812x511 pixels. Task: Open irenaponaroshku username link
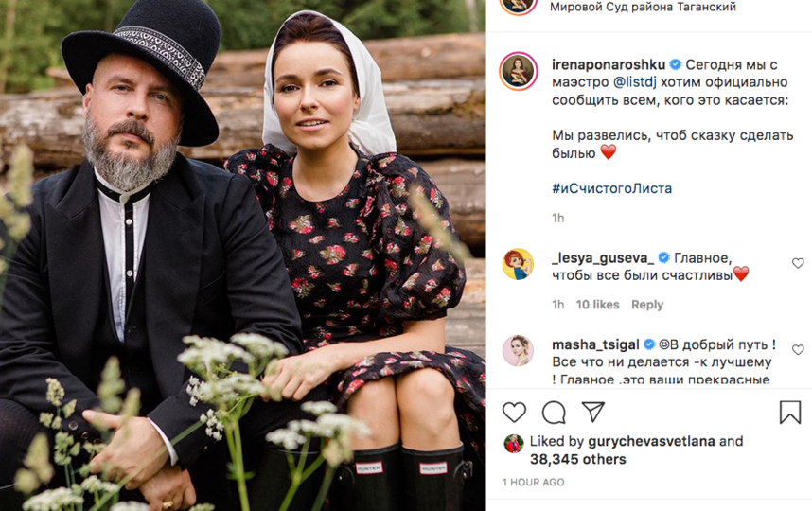(x=608, y=64)
